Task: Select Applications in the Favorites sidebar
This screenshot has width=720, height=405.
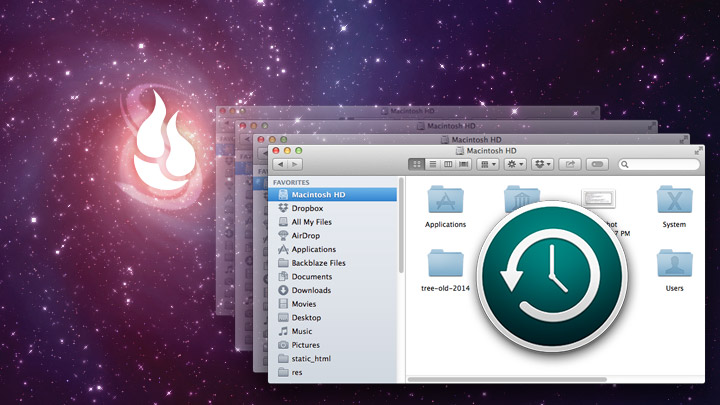Action: point(332,249)
